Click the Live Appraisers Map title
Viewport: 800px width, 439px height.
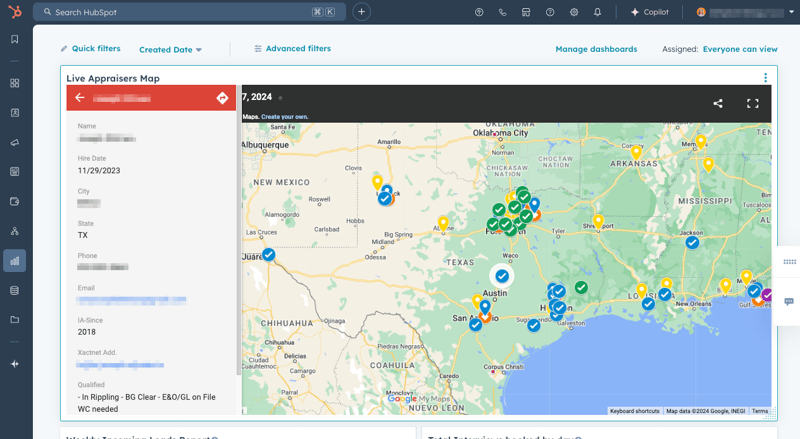coord(113,78)
